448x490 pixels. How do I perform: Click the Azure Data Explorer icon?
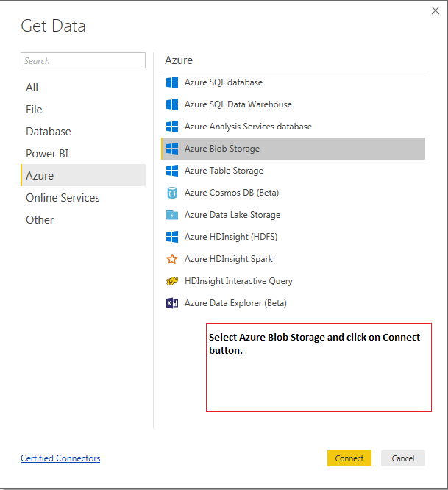click(172, 303)
